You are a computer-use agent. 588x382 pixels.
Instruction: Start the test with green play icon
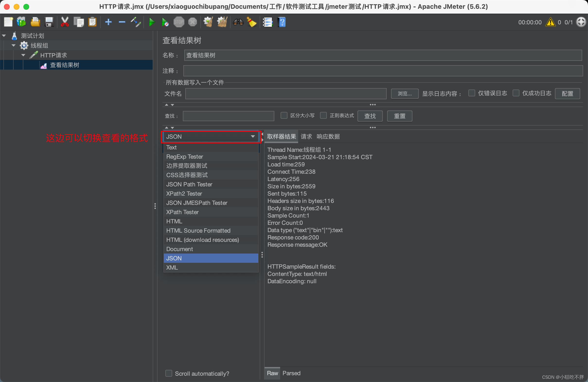[x=152, y=22]
